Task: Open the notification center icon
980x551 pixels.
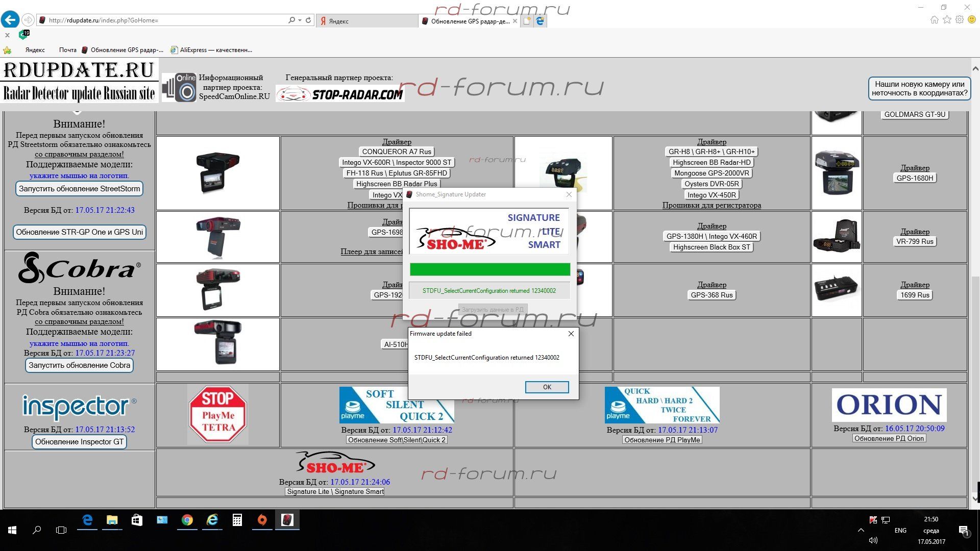Action: 964,531
